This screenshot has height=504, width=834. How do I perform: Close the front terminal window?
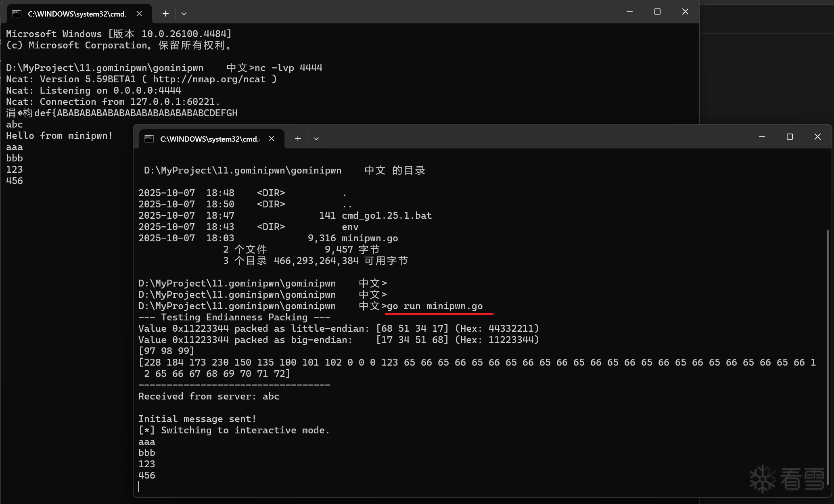point(817,137)
